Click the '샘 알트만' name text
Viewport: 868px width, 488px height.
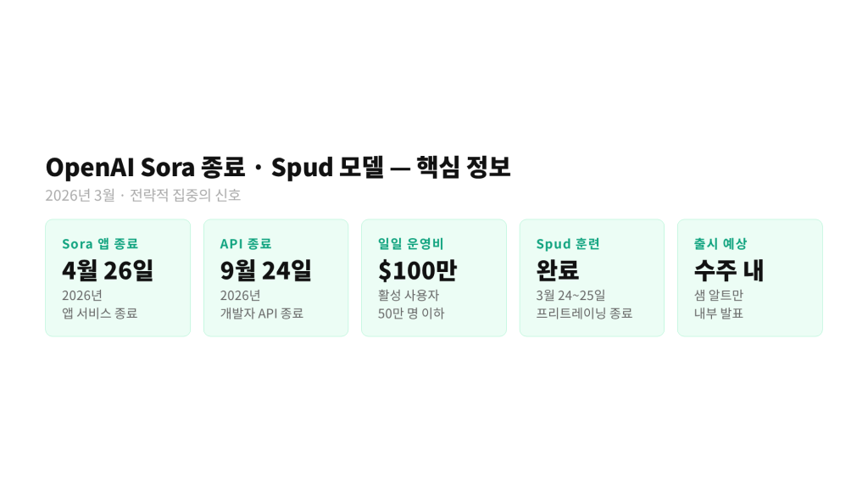(719, 296)
